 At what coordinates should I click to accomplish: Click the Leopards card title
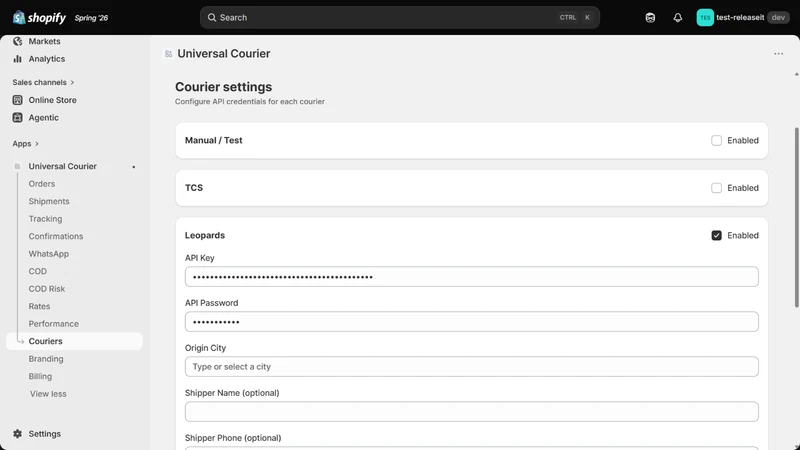205,235
